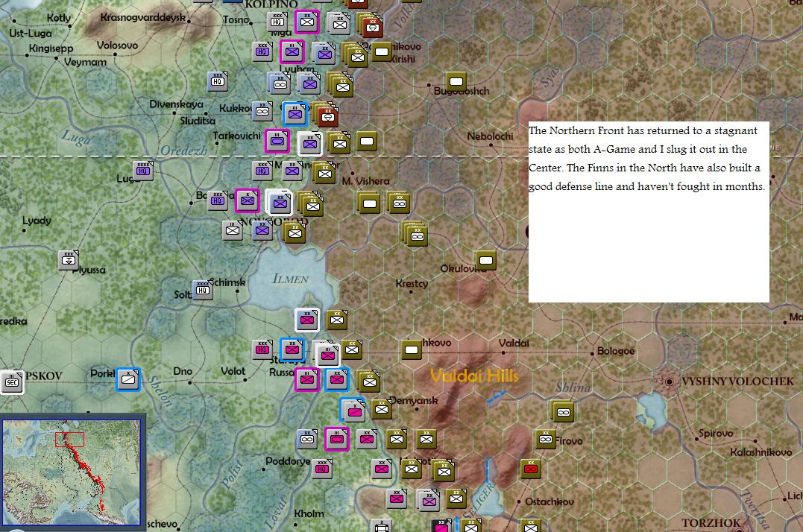Viewport: 803px width, 532px height.
Task: Click the Dno town label
Action: point(183,371)
